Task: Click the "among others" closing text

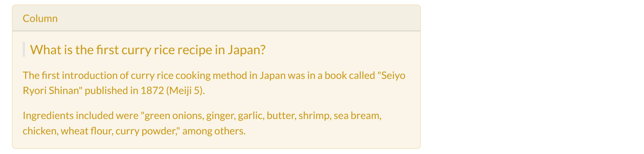Action: point(214,131)
